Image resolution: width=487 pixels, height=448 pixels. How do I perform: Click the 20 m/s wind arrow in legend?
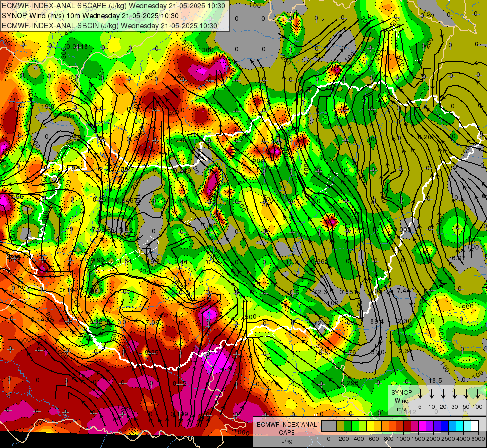[443, 393]
